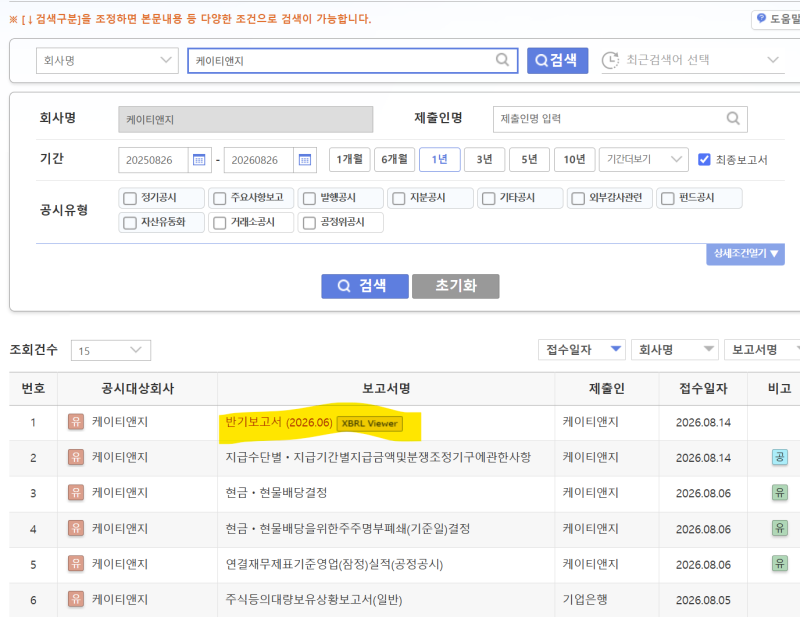Sort by 회사명 dropdown
Screen dimensions: 800x617
674,350
